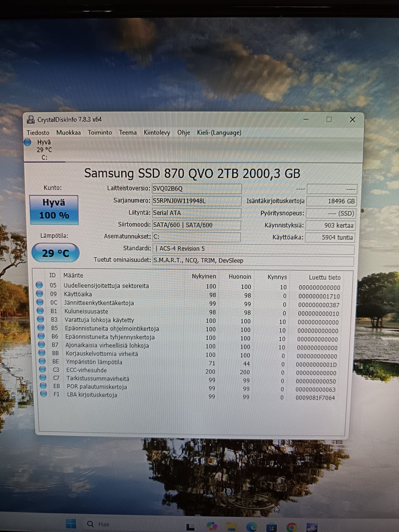Image resolution: width=399 pixels, height=532 pixels.
Task: Click the status circle for POR palautumiskertoja
Action: [x=43, y=385]
